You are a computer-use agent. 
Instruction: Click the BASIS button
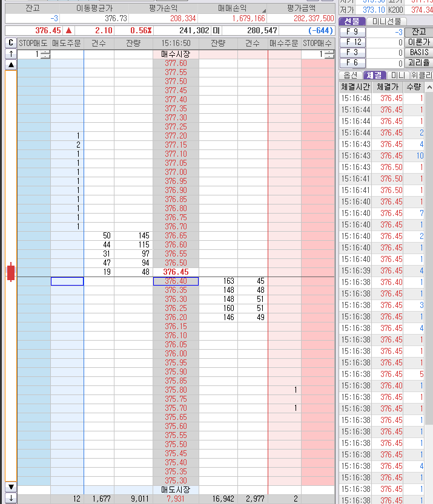tap(418, 53)
